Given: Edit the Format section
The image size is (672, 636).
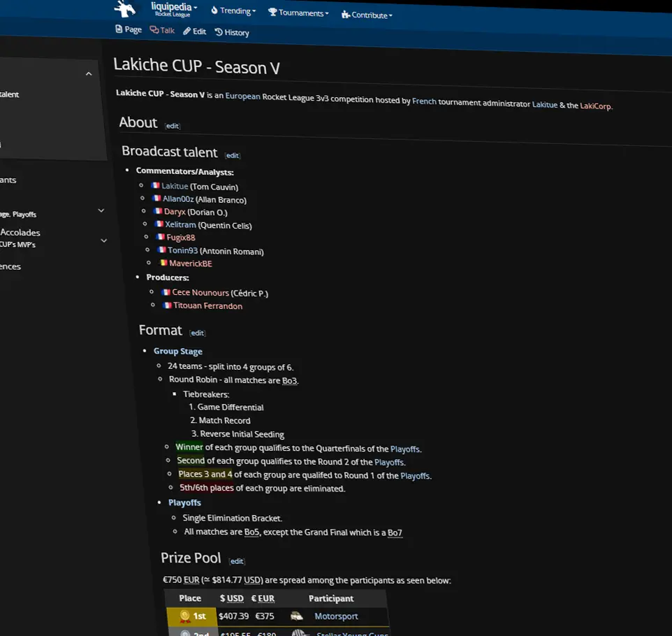Looking at the screenshot, I should coord(198,333).
